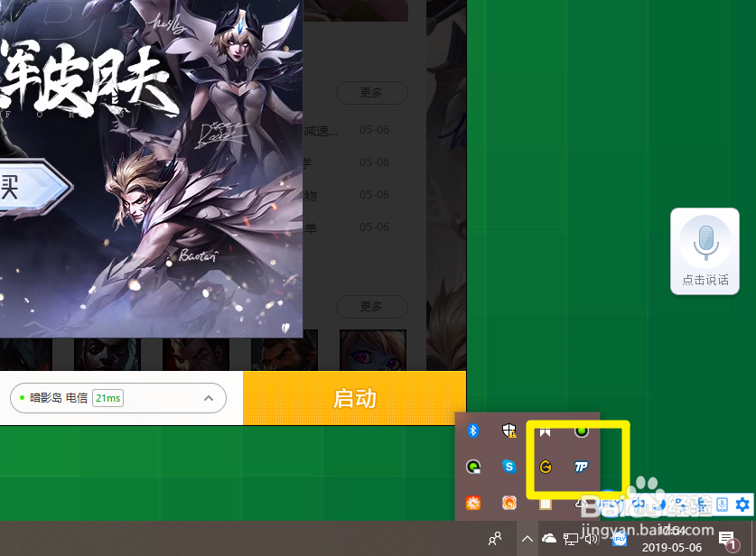The height and width of the screenshot is (556, 756).
Task: Click the chevron in the server selector
Action: (209, 398)
